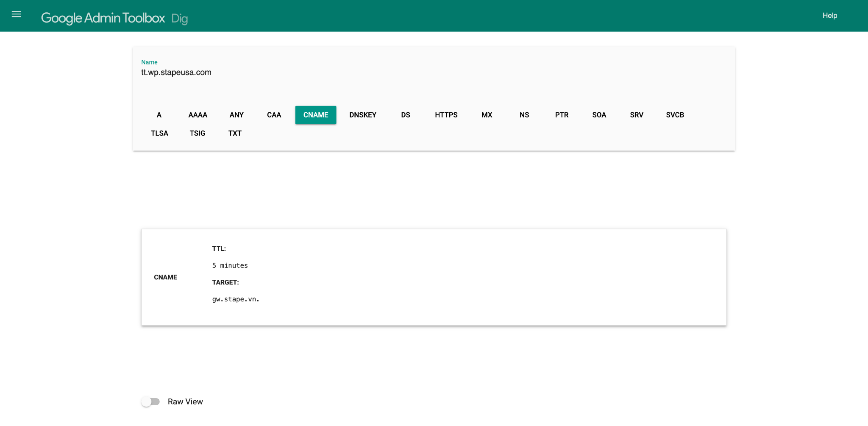Open the hamburger navigation menu

16,14
